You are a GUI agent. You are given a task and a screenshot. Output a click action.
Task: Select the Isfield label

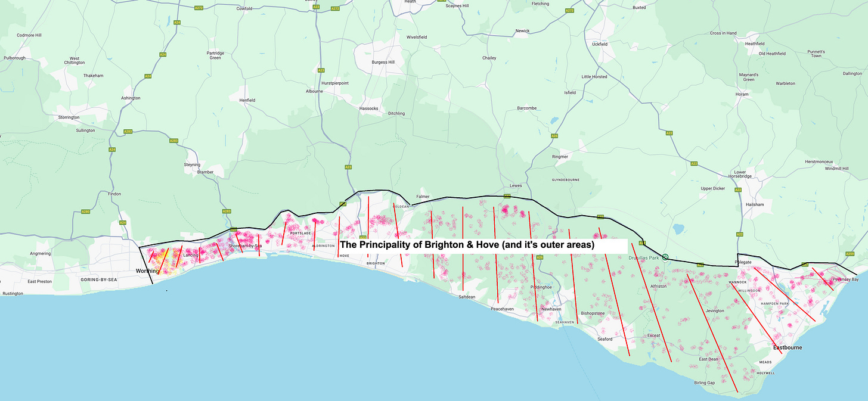click(570, 92)
